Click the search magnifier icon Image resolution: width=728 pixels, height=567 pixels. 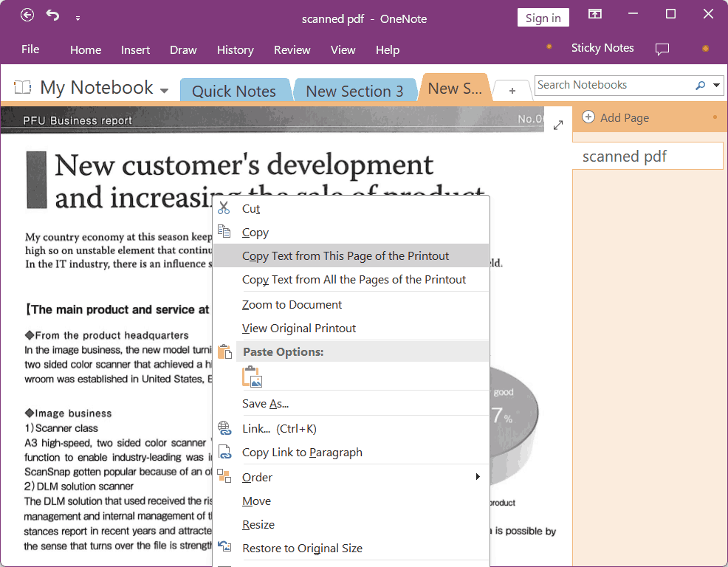click(700, 86)
